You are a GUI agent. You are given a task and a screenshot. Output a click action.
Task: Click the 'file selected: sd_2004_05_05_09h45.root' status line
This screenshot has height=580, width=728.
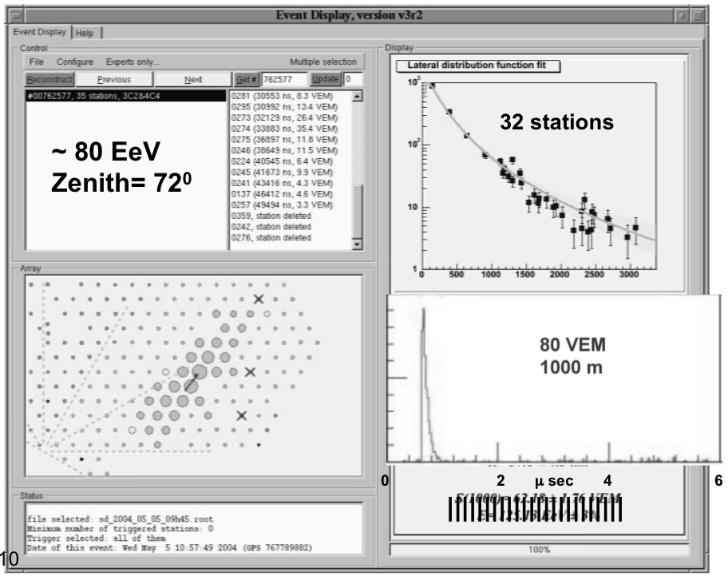[x=121, y=518]
